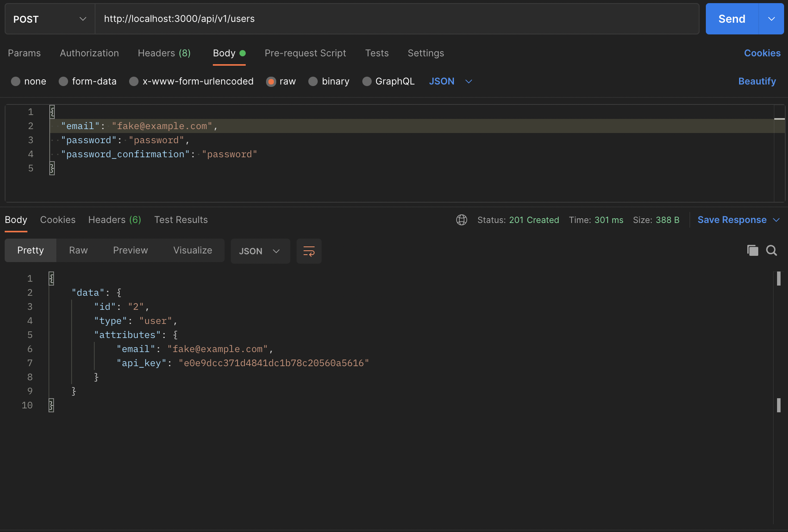Screen dimensions: 788x532
Task: Open the request Headers (8) tab
Action: point(164,53)
